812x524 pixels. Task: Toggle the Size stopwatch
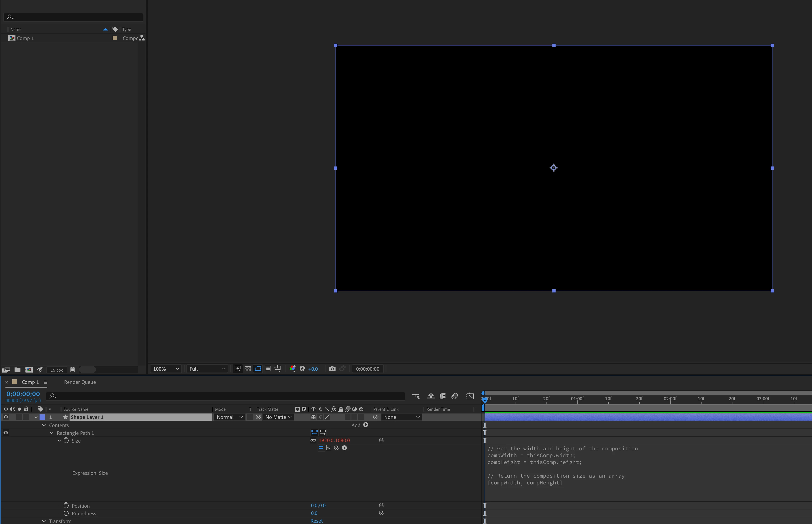point(66,441)
